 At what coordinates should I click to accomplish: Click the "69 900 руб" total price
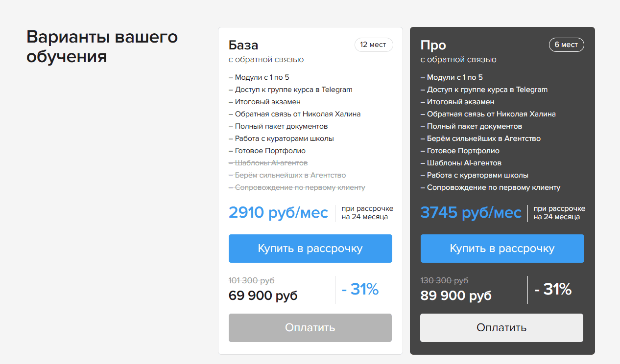(263, 296)
